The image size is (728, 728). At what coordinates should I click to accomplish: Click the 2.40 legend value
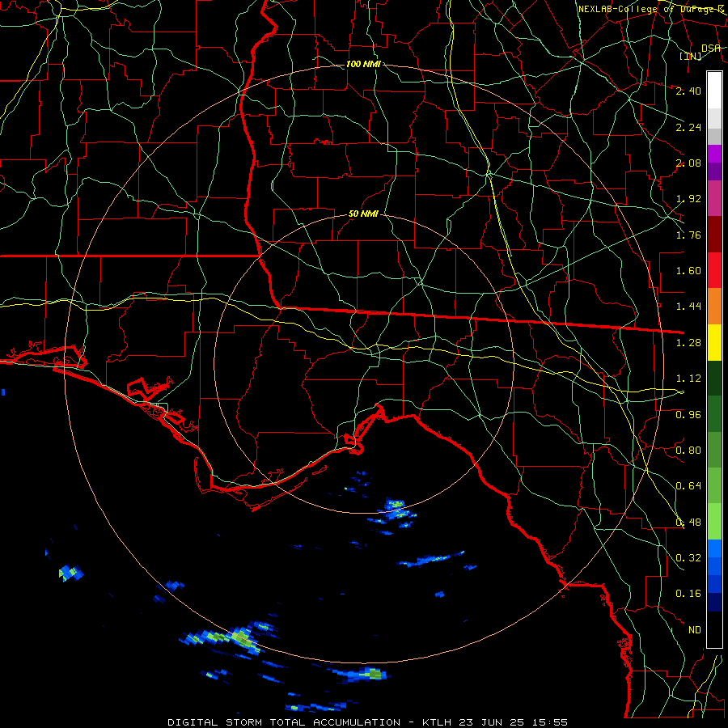point(688,91)
